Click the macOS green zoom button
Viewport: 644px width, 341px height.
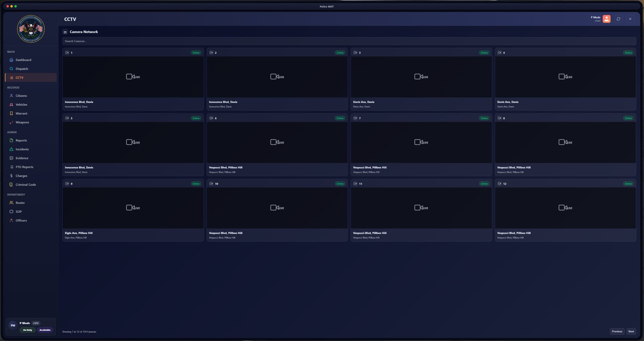[15, 6]
